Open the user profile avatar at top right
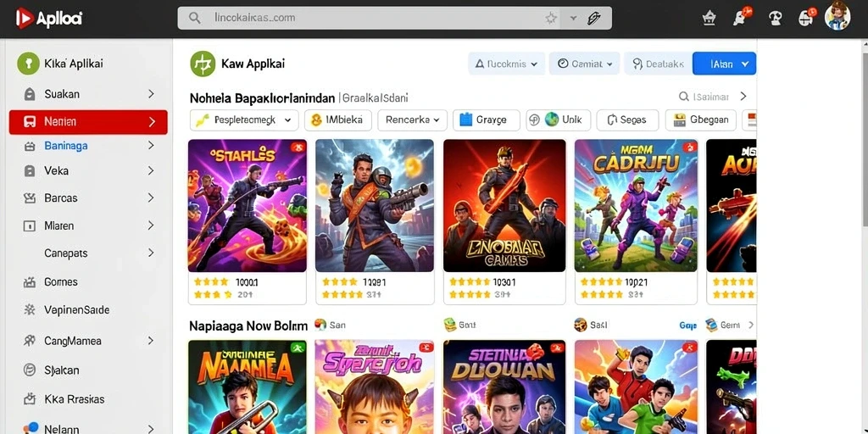Screen dimensions: 868x434 tap(837, 17)
